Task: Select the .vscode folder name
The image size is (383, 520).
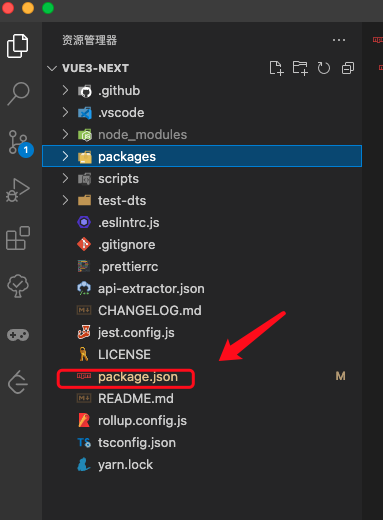Action: pyautogui.click(x=121, y=113)
